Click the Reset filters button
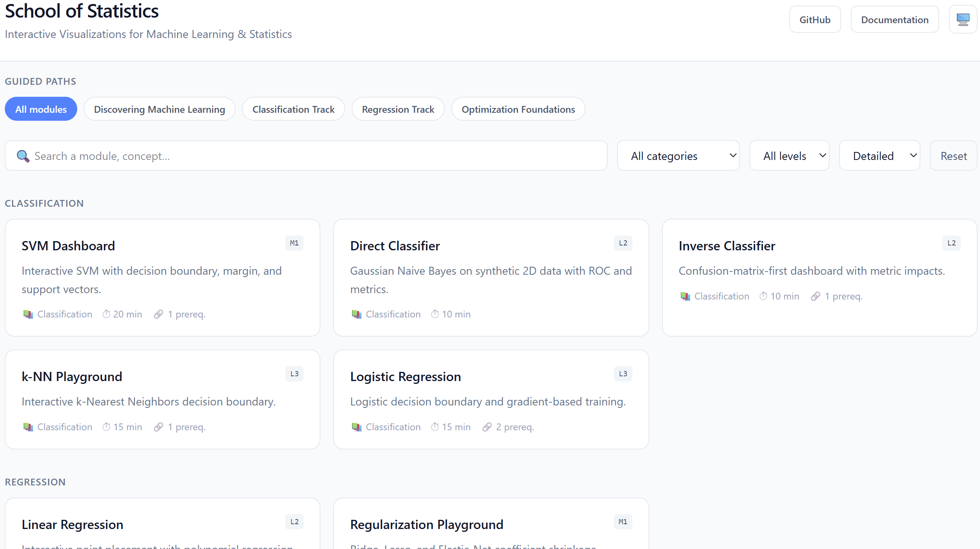 (954, 156)
